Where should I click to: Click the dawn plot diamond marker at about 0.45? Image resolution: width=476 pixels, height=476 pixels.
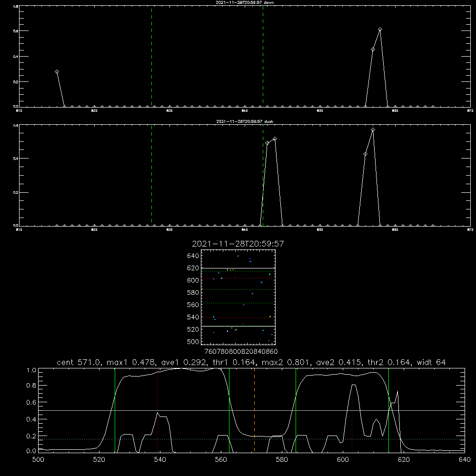373,49
